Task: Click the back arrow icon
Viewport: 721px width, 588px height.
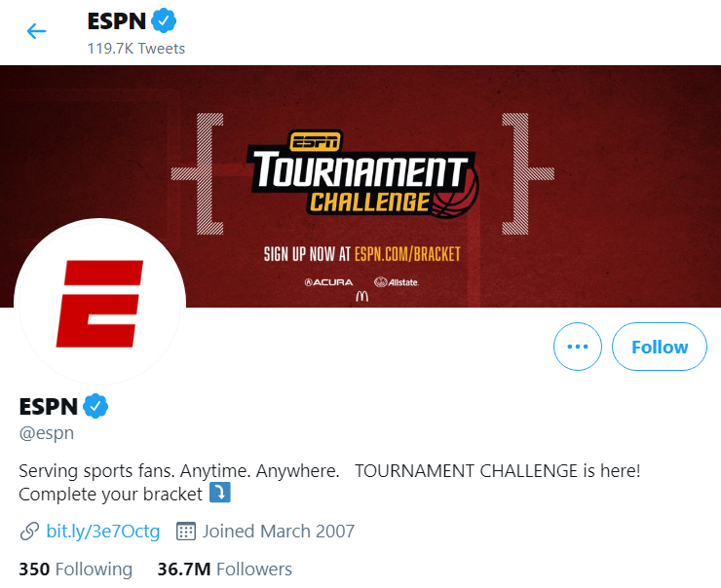Action: click(x=36, y=31)
